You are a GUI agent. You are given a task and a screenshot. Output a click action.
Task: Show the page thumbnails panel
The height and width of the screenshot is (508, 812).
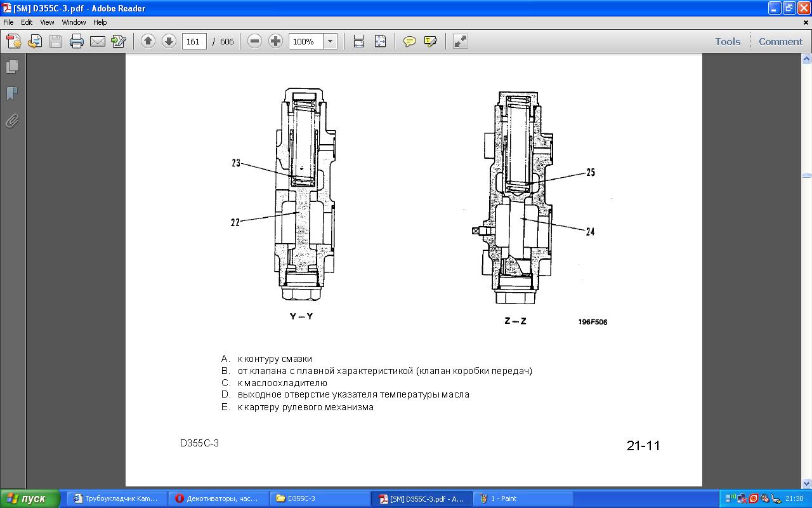pyautogui.click(x=12, y=67)
